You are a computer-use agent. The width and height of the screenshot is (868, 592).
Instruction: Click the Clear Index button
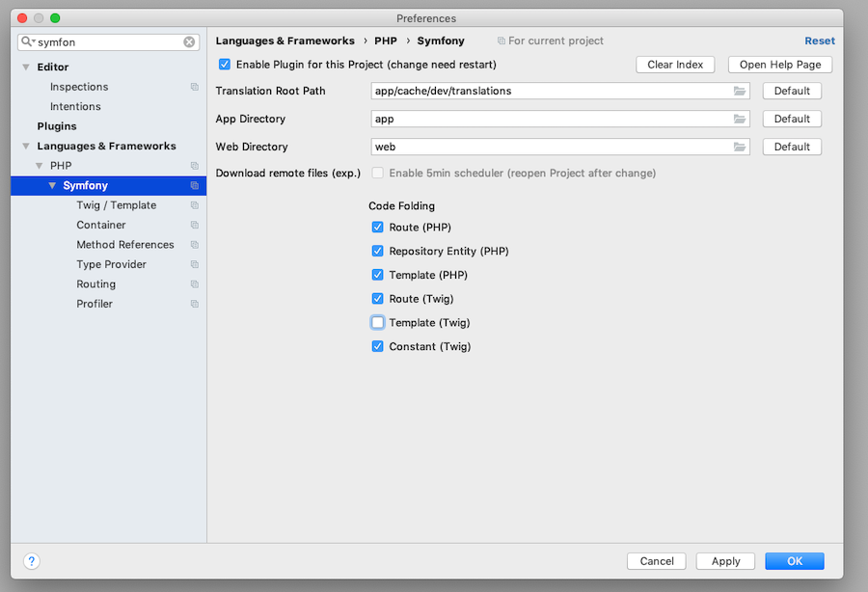[x=675, y=65]
